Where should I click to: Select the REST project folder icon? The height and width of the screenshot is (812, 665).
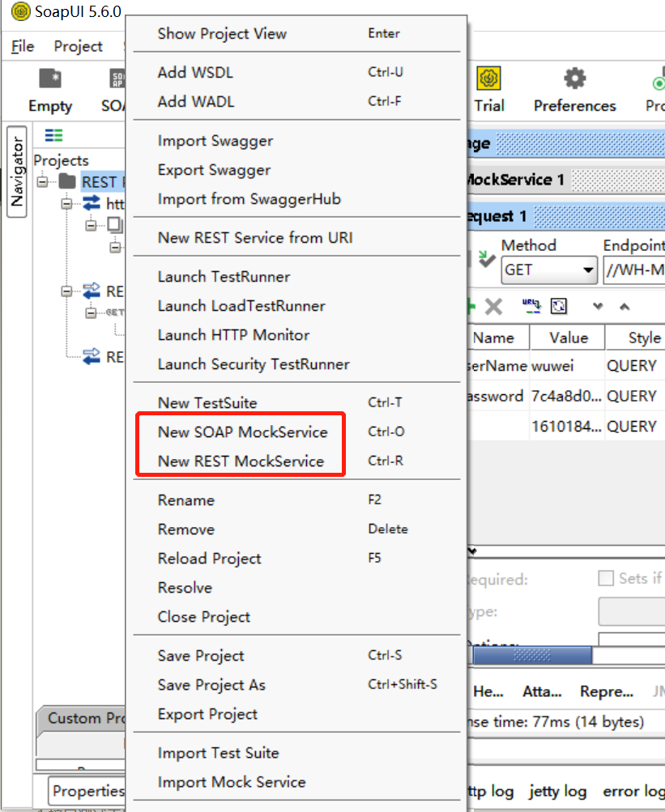pos(67,181)
